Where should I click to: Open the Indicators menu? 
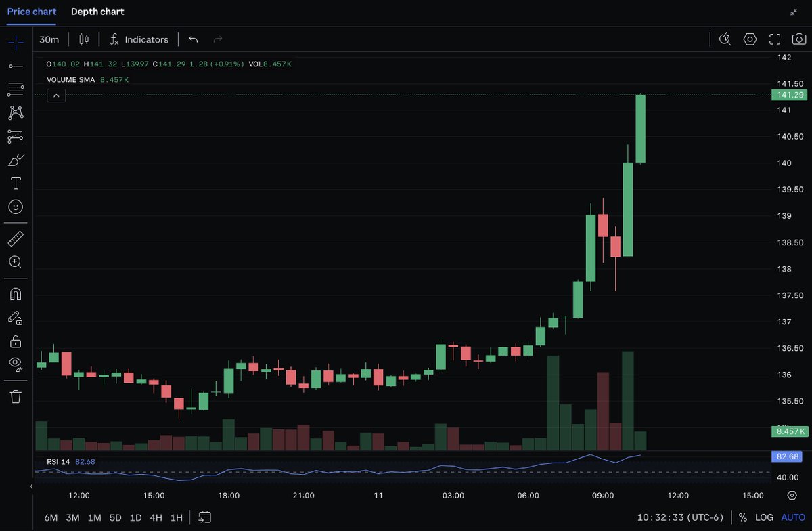click(139, 39)
